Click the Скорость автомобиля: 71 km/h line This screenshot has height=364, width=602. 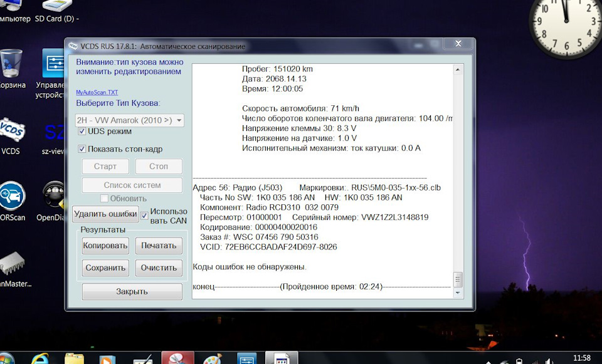click(300, 108)
